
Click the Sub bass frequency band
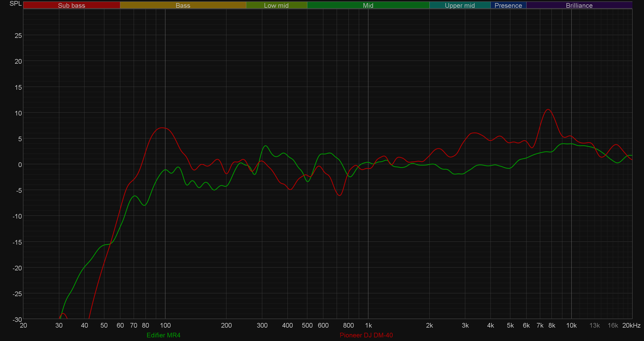point(71,5)
